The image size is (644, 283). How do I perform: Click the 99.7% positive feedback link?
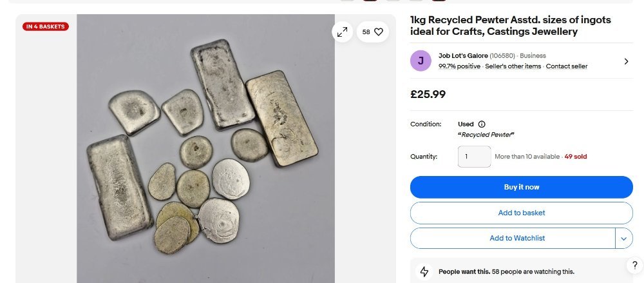(x=459, y=66)
